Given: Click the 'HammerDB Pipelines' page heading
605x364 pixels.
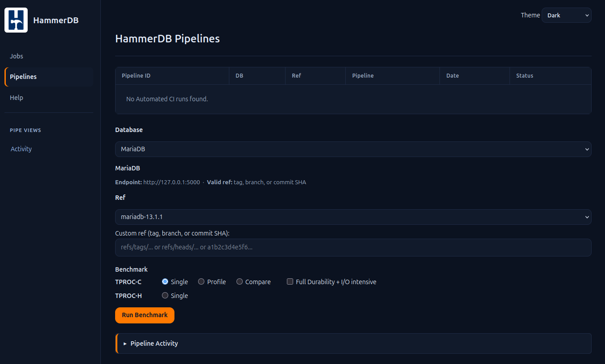Looking at the screenshot, I should tap(167, 39).
